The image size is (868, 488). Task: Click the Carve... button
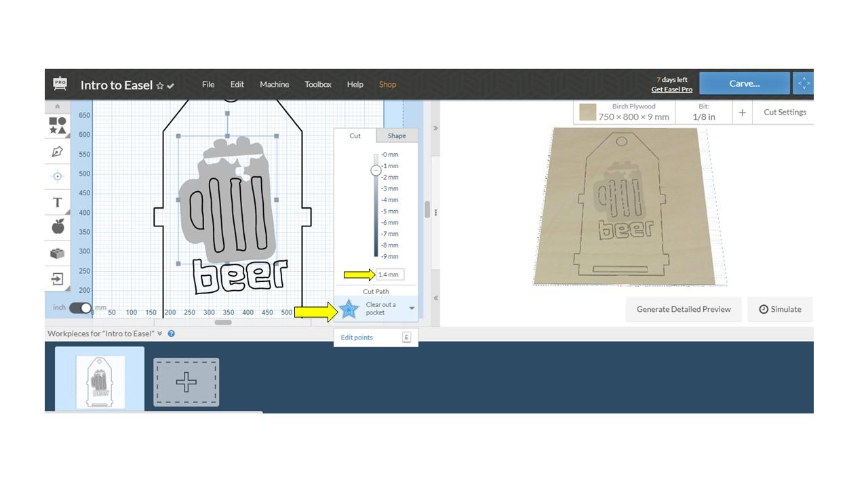click(x=745, y=83)
